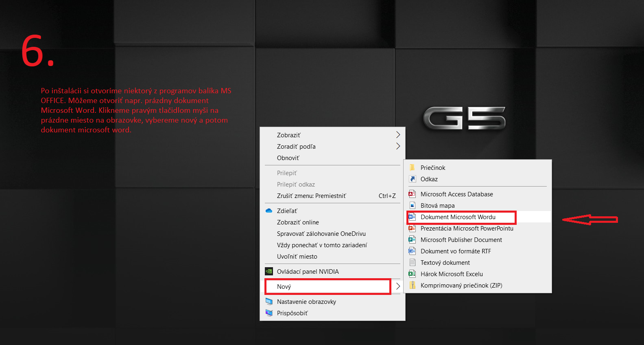Click the OneDrive cloud icon beside Zdieľať
The height and width of the screenshot is (345, 644).
269,211
